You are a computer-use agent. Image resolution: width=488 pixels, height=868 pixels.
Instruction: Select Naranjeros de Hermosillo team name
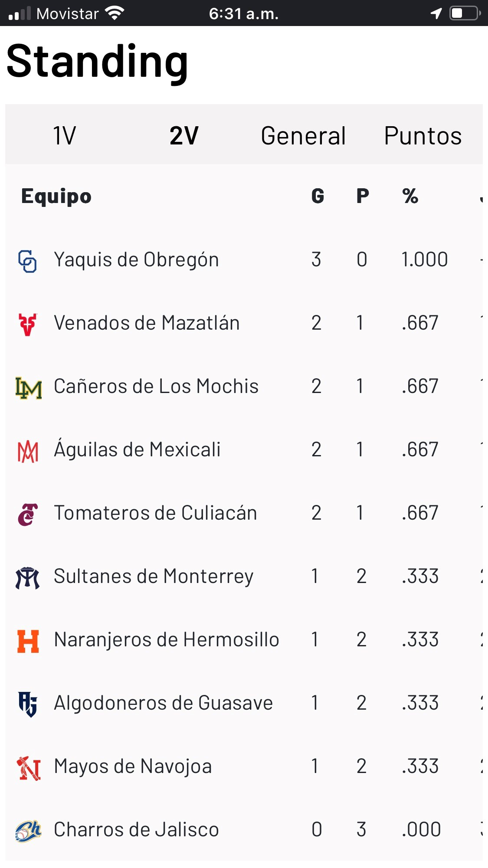coord(167,640)
